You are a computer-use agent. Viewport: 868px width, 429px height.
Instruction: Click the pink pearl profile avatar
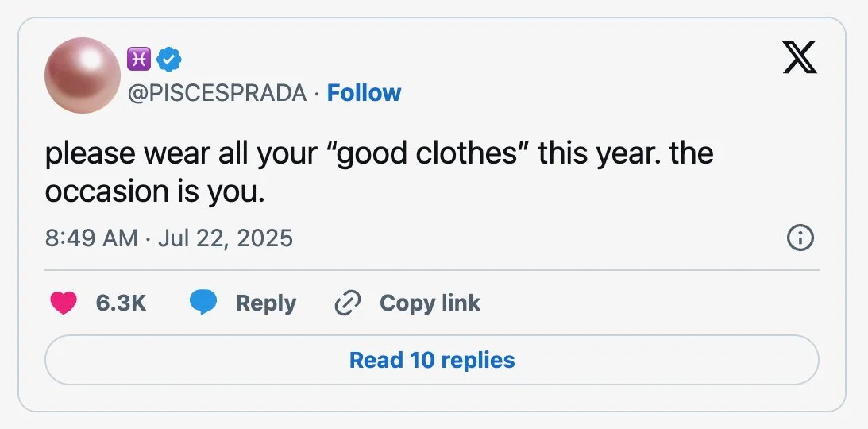83,75
